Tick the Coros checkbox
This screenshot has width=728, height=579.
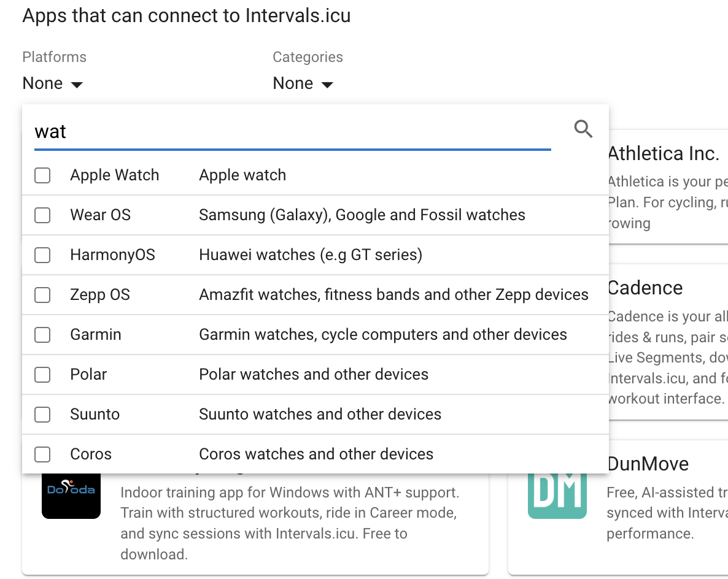click(x=42, y=454)
